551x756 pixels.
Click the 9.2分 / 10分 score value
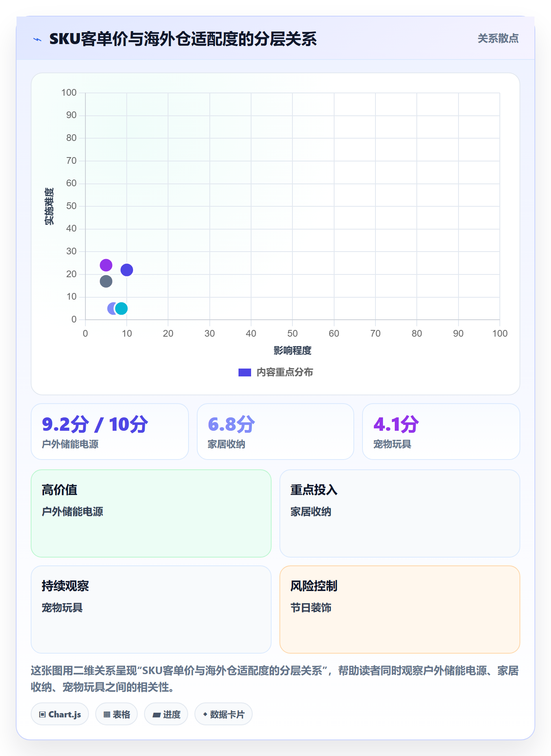click(x=95, y=424)
